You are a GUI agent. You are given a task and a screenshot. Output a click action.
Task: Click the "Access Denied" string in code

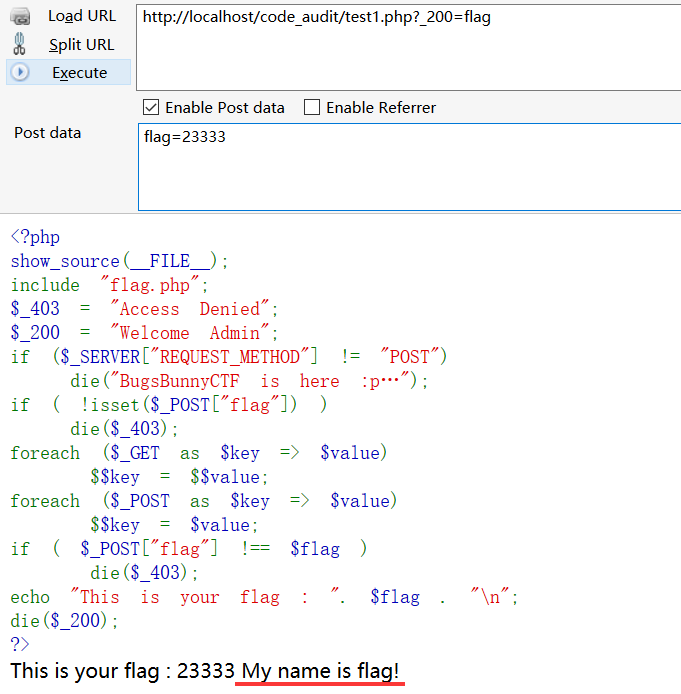tap(195, 309)
